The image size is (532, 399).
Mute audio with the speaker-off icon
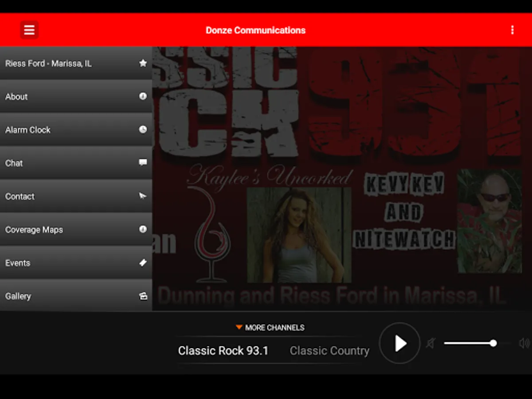(x=430, y=343)
